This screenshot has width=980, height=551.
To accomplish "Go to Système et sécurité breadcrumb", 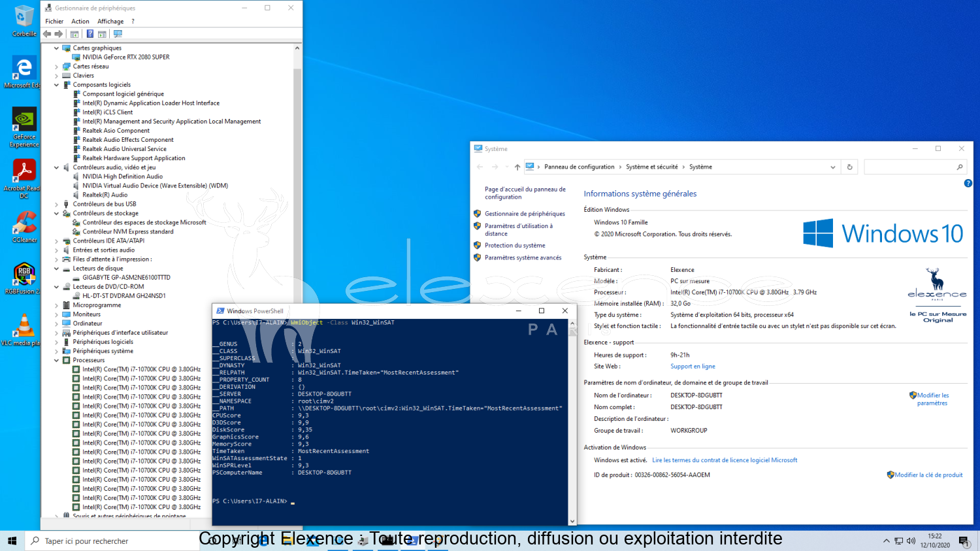I will click(x=652, y=167).
